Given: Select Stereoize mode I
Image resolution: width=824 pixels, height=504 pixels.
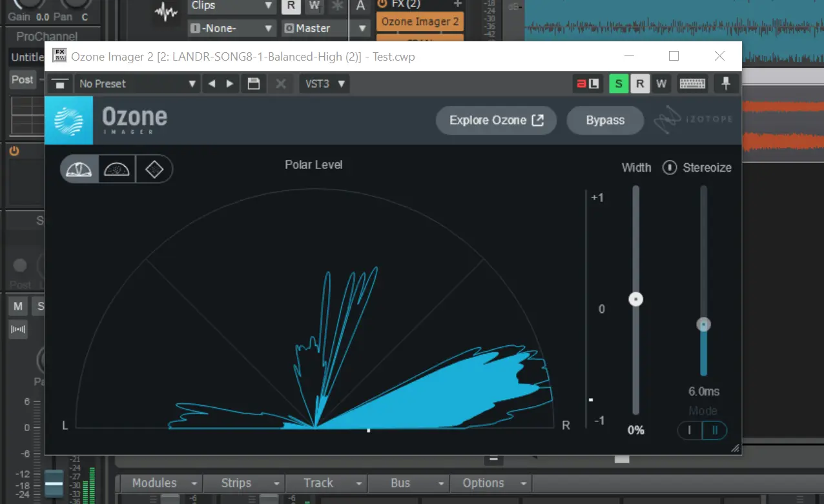Looking at the screenshot, I should (689, 430).
